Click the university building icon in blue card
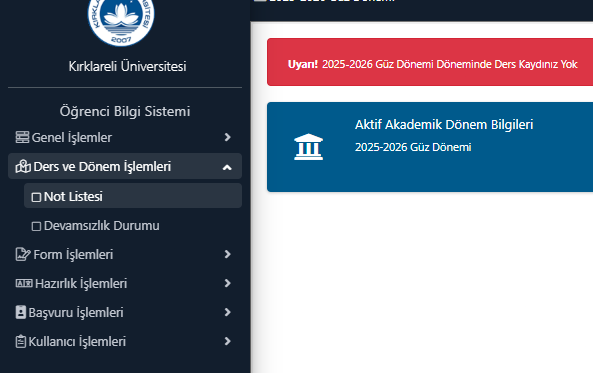The height and width of the screenshot is (373, 593). click(309, 147)
